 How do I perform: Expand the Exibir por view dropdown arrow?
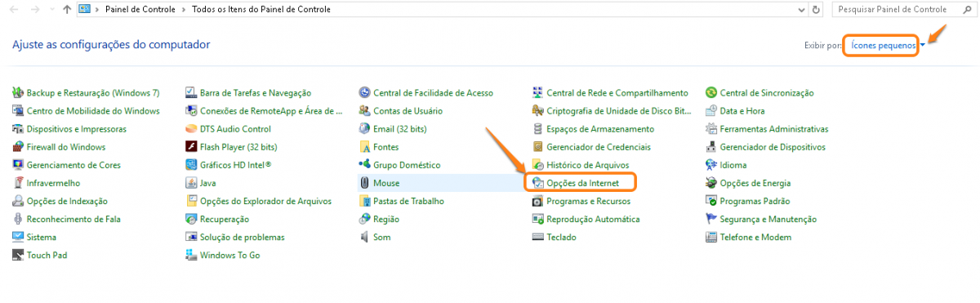(923, 46)
